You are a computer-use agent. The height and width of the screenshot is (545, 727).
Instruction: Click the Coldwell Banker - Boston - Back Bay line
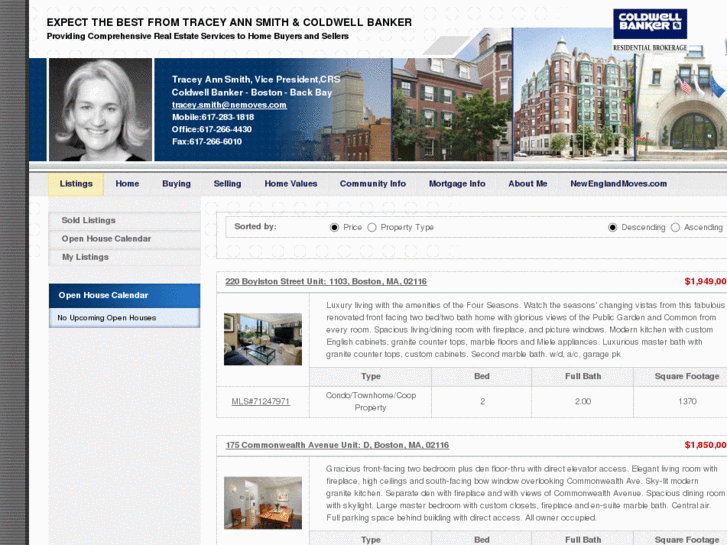point(252,92)
